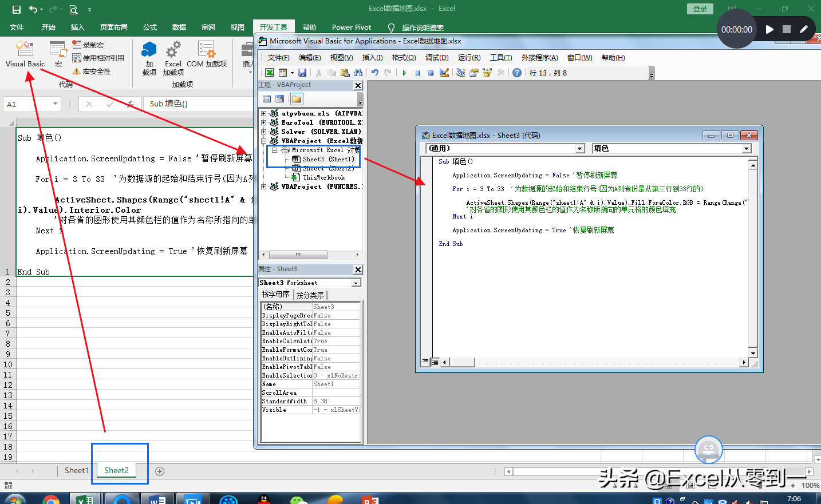Image resolution: width=821 pixels, height=504 pixels.
Task: Close the 属性 - Sheet3 panel
Action: click(358, 269)
